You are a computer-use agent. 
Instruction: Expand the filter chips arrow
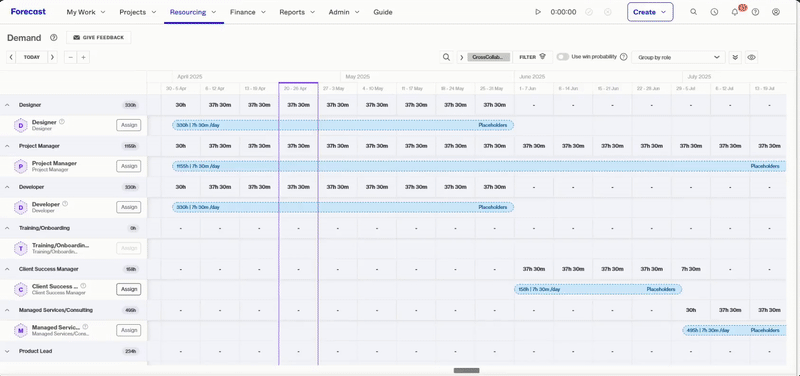click(461, 57)
